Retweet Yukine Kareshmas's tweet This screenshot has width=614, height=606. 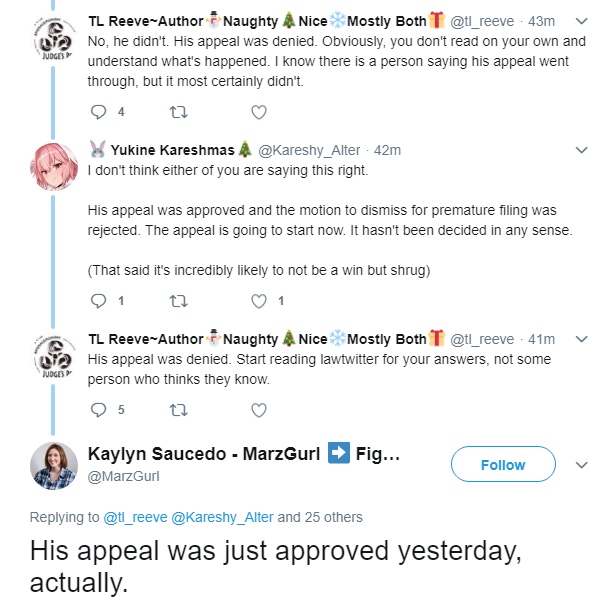tap(179, 301)
